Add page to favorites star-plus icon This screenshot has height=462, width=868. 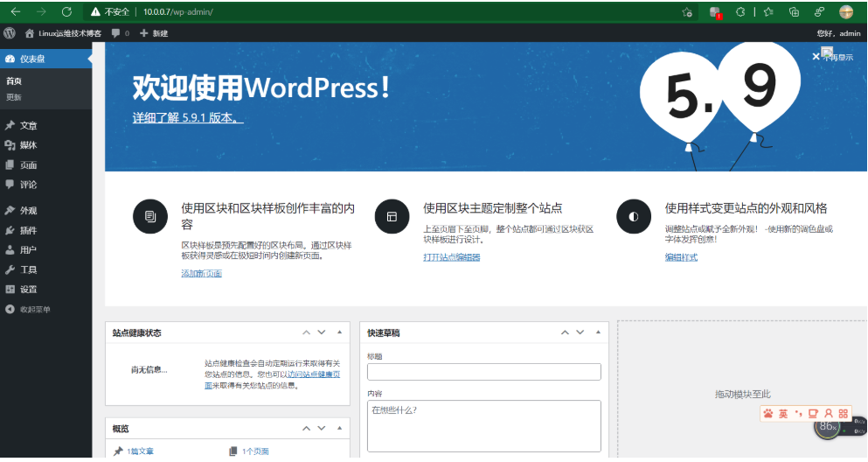click(x=687, y=12)
